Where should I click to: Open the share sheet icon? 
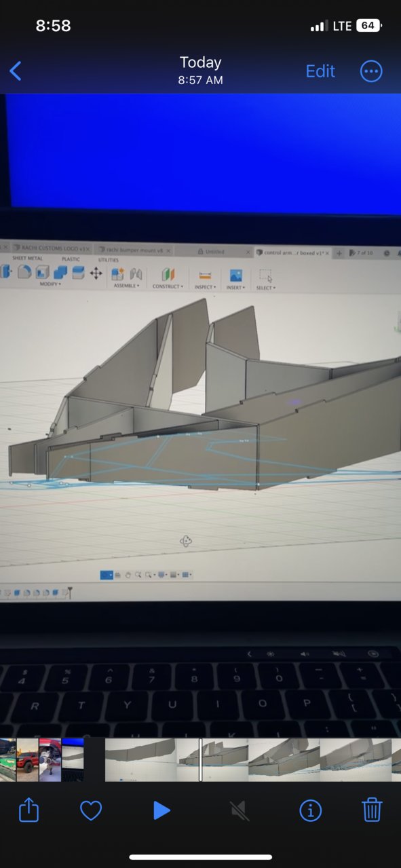(28, 810)
